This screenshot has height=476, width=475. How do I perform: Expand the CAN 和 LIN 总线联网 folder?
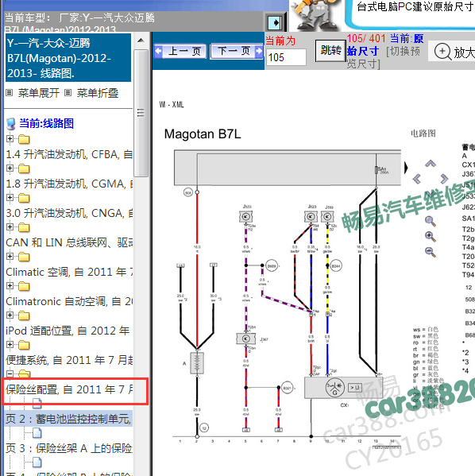point(10,226)
